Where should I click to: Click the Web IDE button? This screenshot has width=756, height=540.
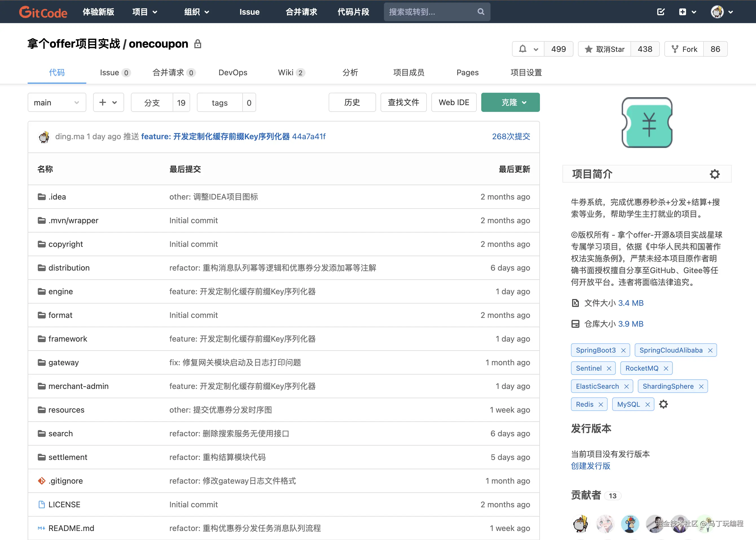tap(454, 102)
